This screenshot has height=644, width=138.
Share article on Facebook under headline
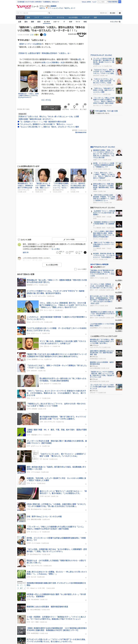[45, 35]
